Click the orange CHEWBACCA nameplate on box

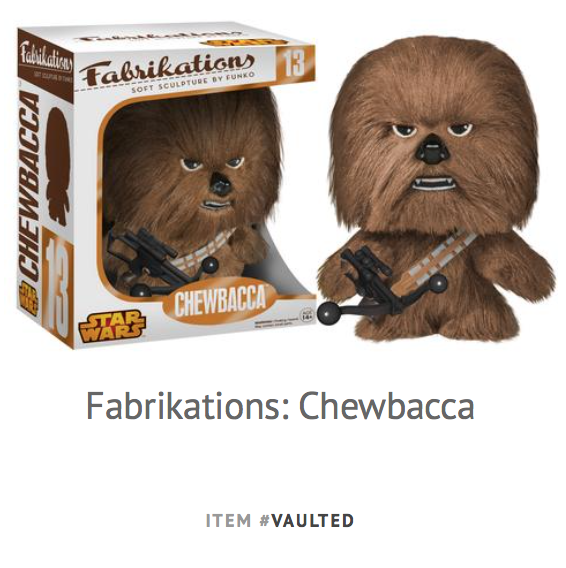click(x=220, y=301)
